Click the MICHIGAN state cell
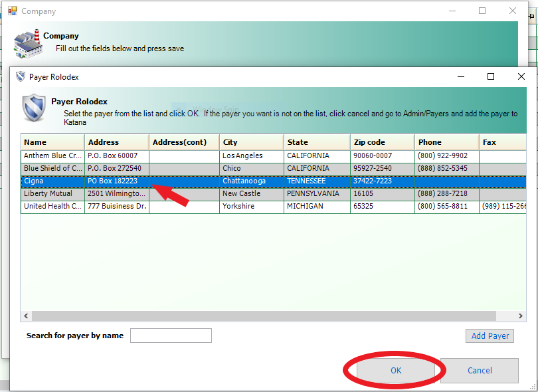This screenshot has width=538, height=392. click(x=317, y=206)
